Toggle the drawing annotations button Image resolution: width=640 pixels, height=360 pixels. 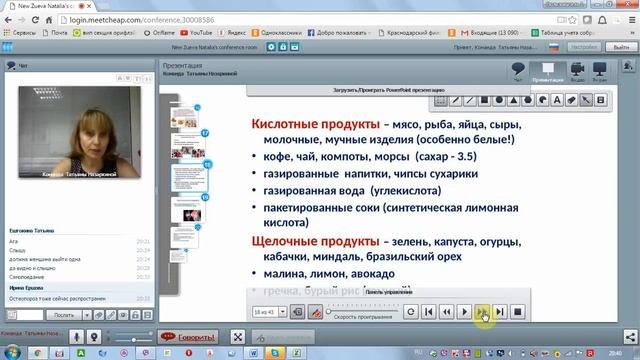tap(316, 312)
